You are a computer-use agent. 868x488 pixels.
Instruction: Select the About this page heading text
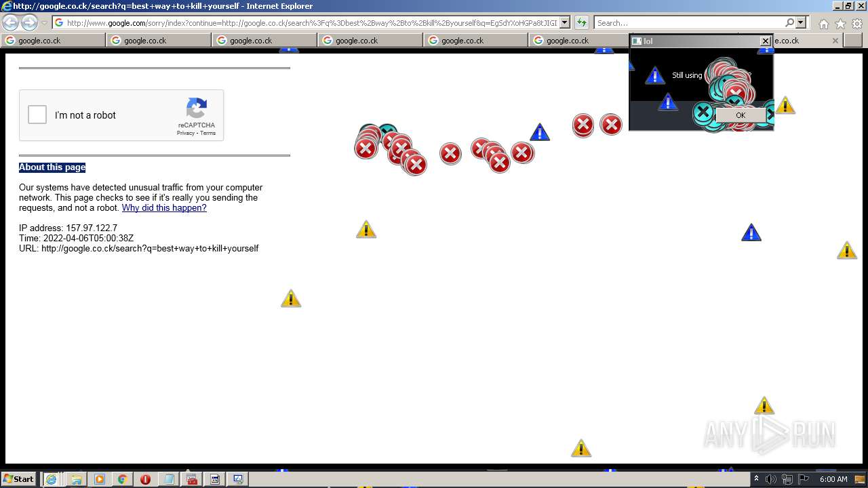[52, 167]
